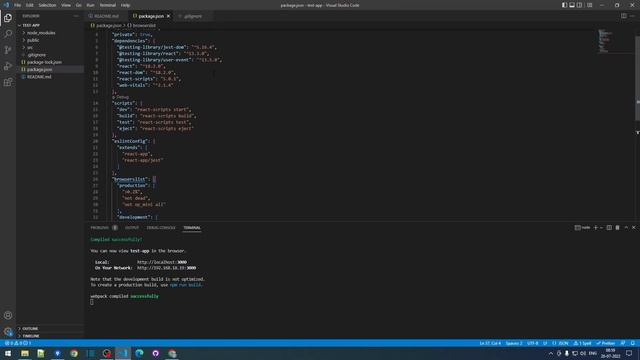Switch to the Output panel tab
Screen dimensions: 640x360
click(132, 228)
